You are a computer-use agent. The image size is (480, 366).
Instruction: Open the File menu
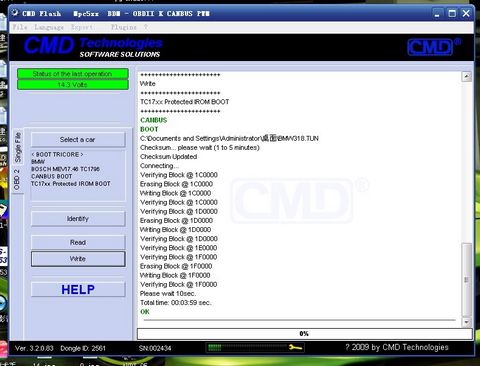tap(20, 27)
